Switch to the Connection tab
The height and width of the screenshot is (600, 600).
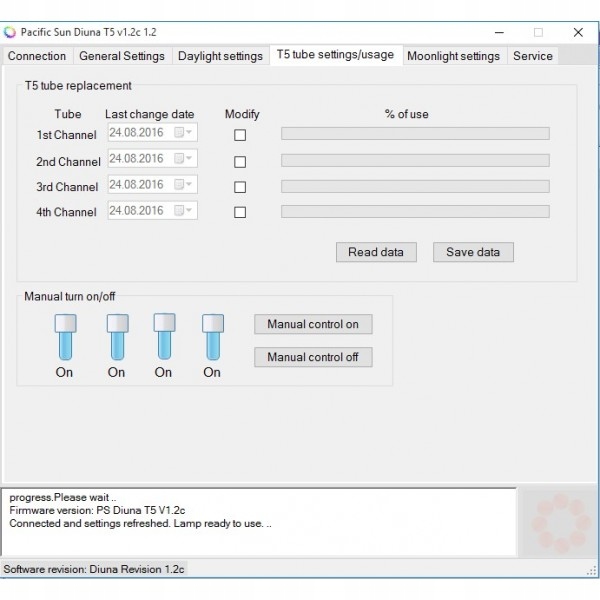coord(37,56)
